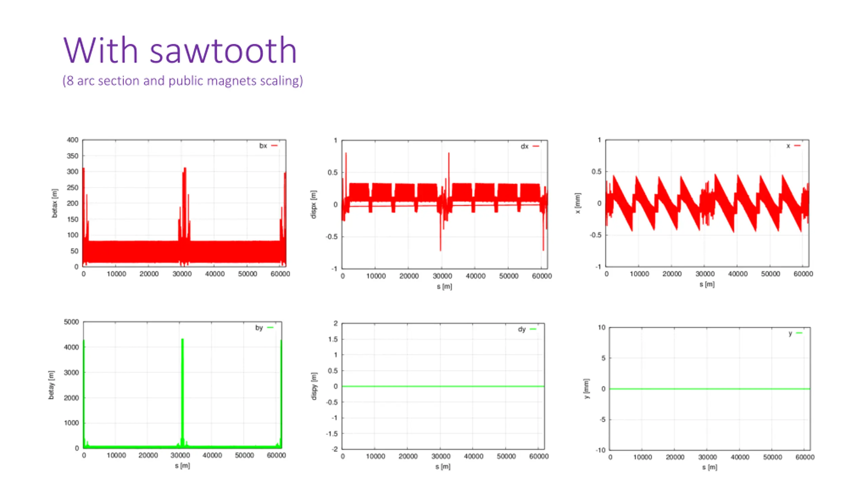Screen dimensions: 868x488
Task: Click the green 'by' legend marker
Action: click(x=270, y=328)
